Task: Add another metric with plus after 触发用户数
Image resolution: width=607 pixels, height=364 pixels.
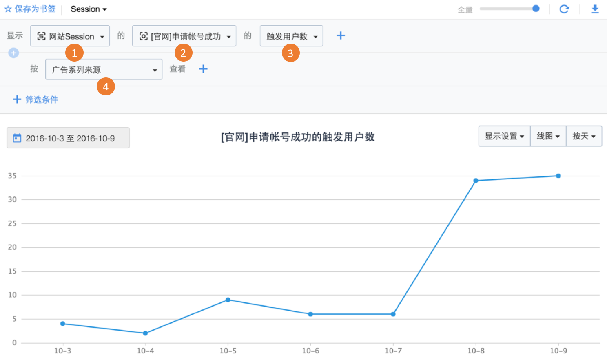Action: (341, 36)
